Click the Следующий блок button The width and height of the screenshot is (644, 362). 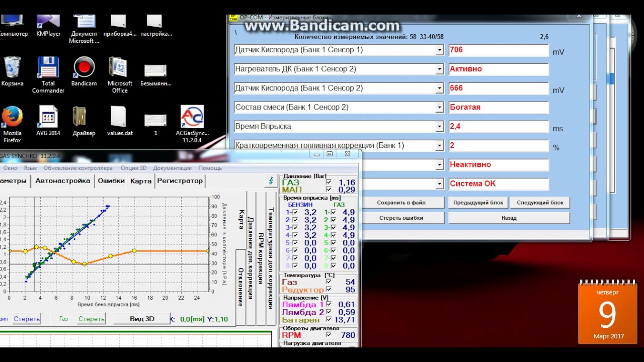point(540,203)
